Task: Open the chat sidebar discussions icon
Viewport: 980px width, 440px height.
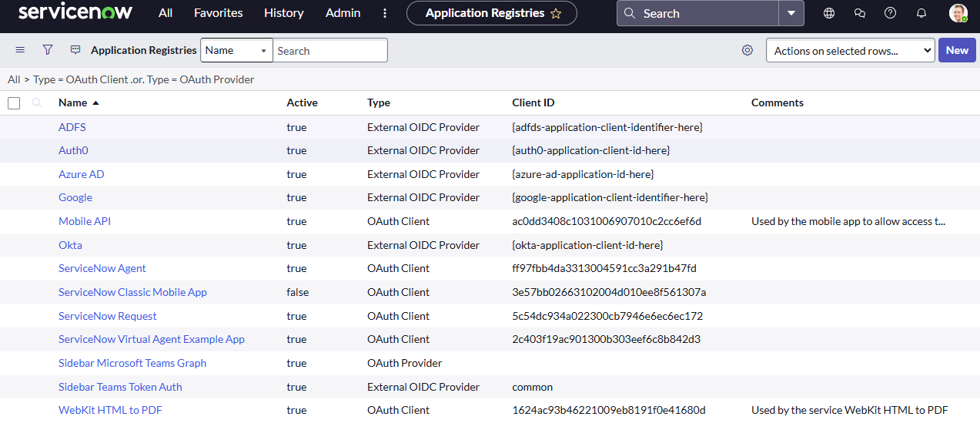Action: point(860,13)
